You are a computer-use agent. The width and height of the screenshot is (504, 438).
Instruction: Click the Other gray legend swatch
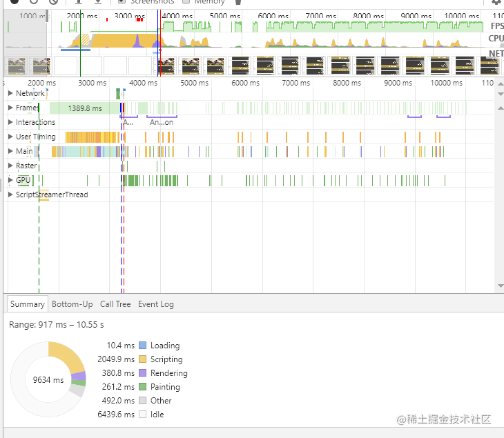coord(143,401)
